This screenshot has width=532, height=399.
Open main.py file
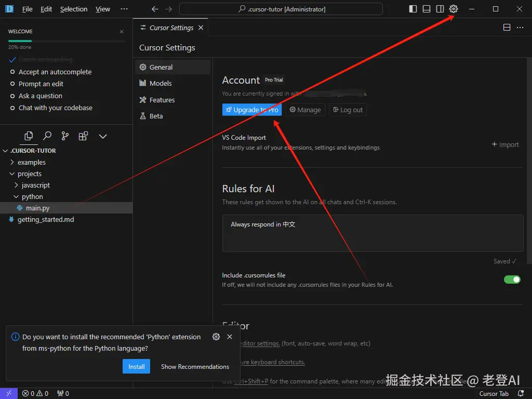pos(66,208)
